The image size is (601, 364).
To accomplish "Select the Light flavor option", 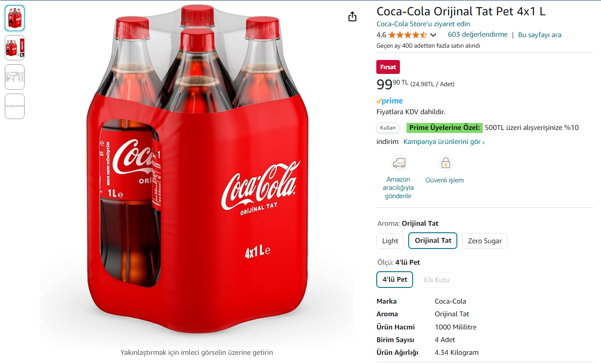I will pyautogui.click(x=390, y=241).
